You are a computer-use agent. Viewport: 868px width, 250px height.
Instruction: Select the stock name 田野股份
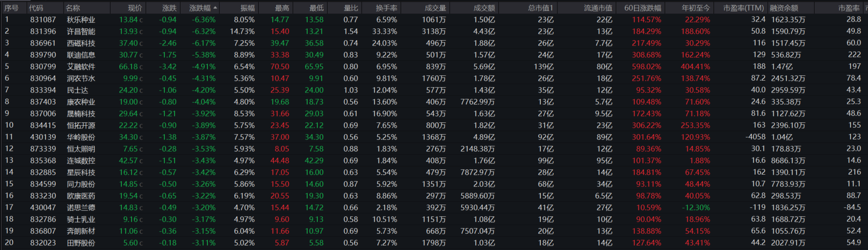81,243
